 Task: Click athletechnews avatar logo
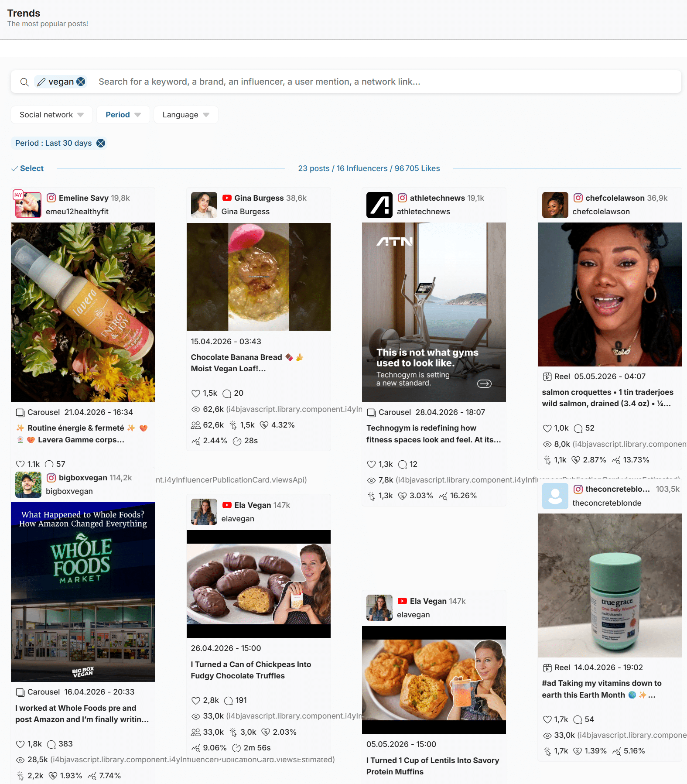coord(379,205)
